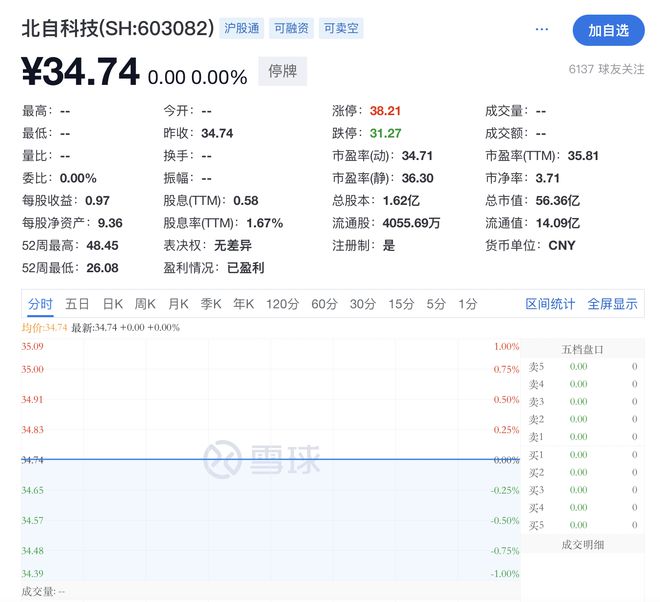Click the stock title 北自科技(SH:603082)

click(x=118, y=29)
